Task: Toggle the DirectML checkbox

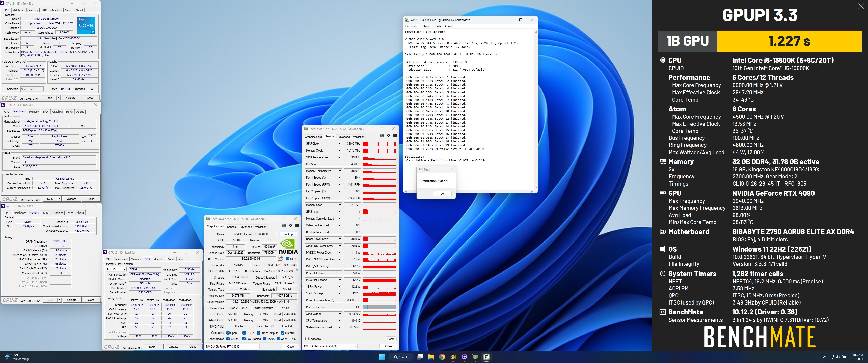Action: (283, 333)
